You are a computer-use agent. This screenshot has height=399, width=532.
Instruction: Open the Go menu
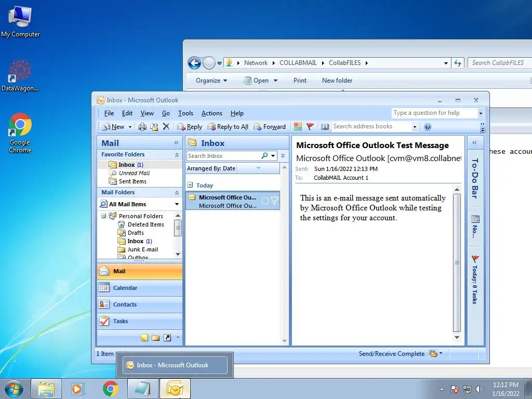coord(166,113)
